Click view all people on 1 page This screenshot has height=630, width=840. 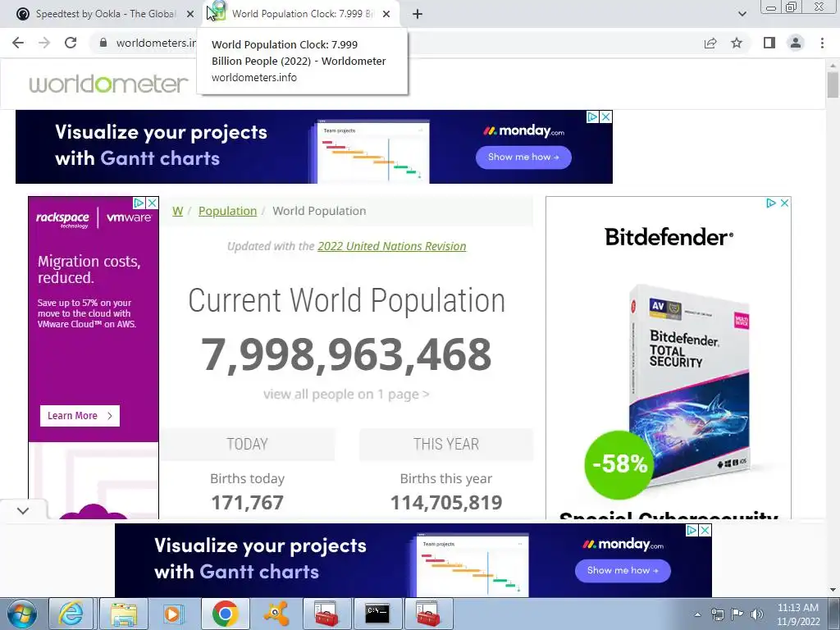coord(346,395)
